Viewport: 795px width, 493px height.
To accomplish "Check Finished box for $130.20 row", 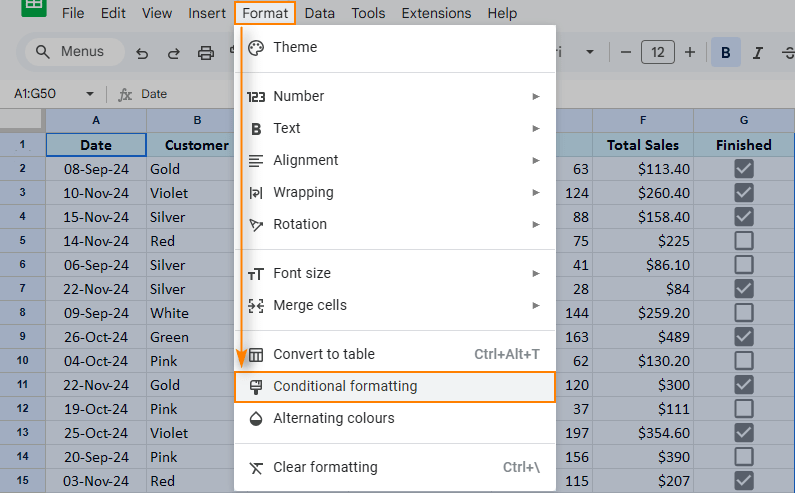I will pyautogui.click(x=744, y=361).
